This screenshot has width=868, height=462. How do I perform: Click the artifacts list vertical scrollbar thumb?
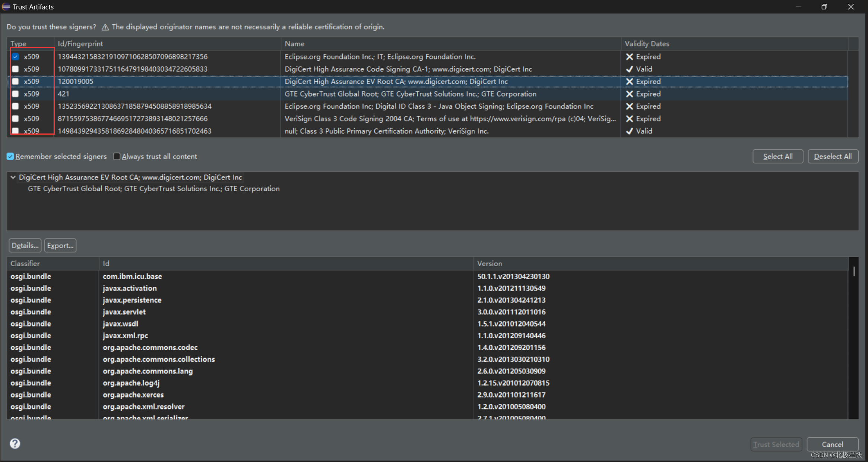(x=854, y=271)
